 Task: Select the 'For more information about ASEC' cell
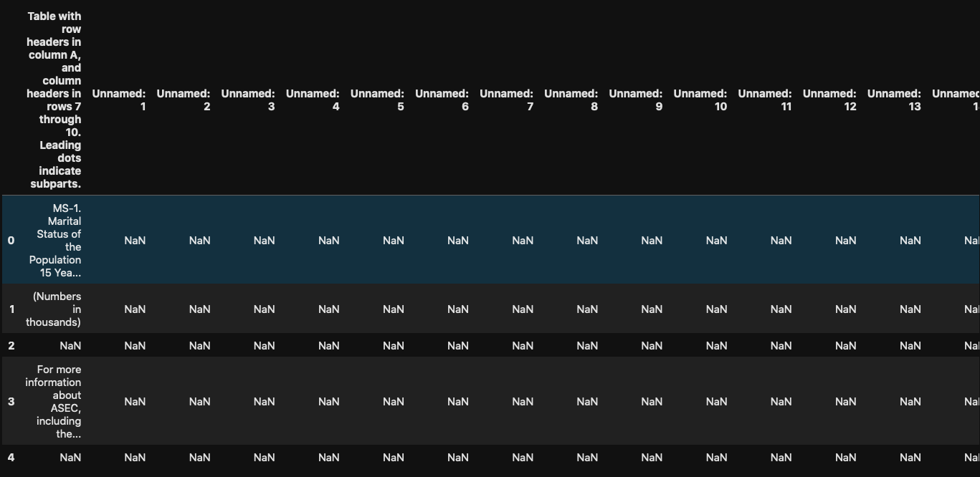point(54,402)
